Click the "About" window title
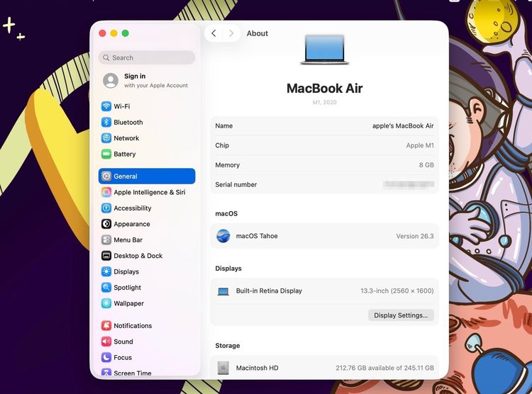Viewport: 532px width, 394px height. tap(257, 33)
